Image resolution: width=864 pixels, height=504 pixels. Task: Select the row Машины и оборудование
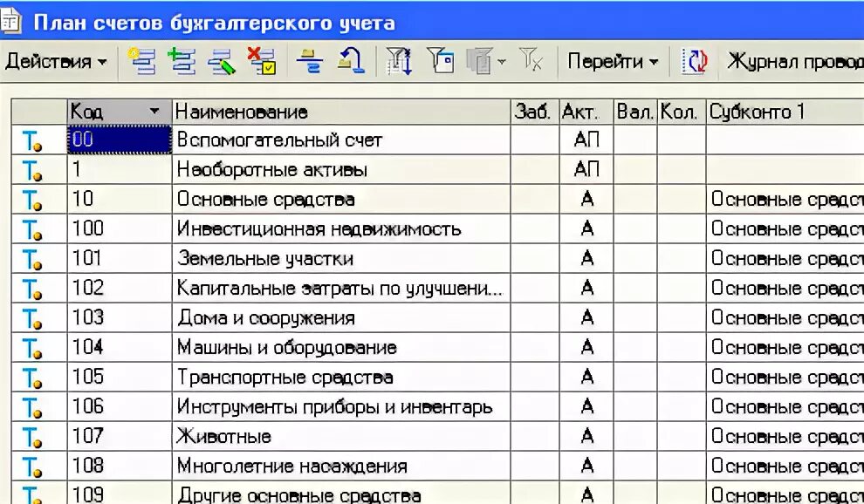click(438, 348)
